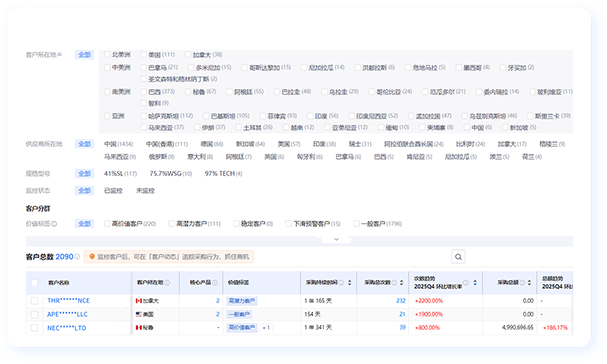Collapse filter panel with the chevron handle

pyautogui.click(x=336, y=239)
